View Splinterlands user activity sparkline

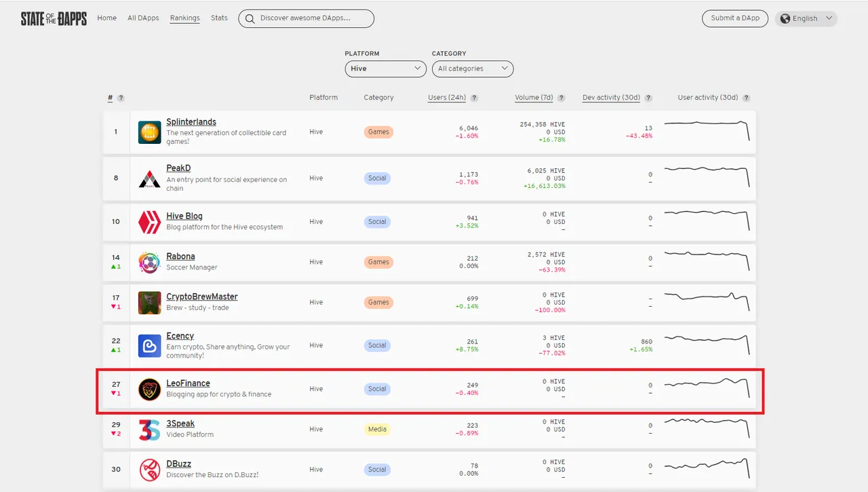pyautogui.click(x=707, y=130)
